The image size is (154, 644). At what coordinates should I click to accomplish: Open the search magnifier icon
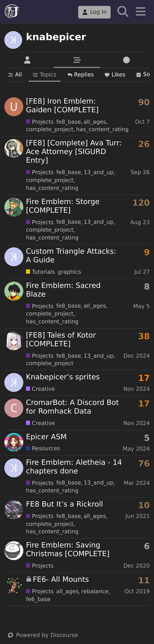tap(123, 12)
